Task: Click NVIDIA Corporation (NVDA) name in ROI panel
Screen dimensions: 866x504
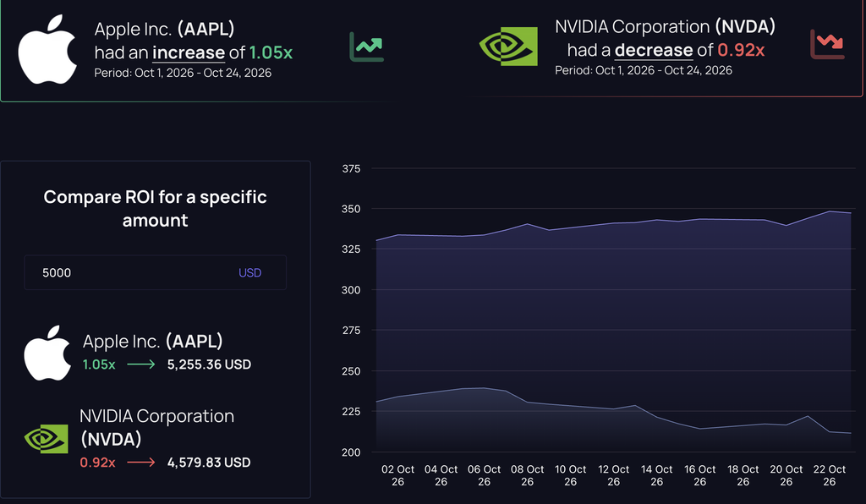Action: 156,427
